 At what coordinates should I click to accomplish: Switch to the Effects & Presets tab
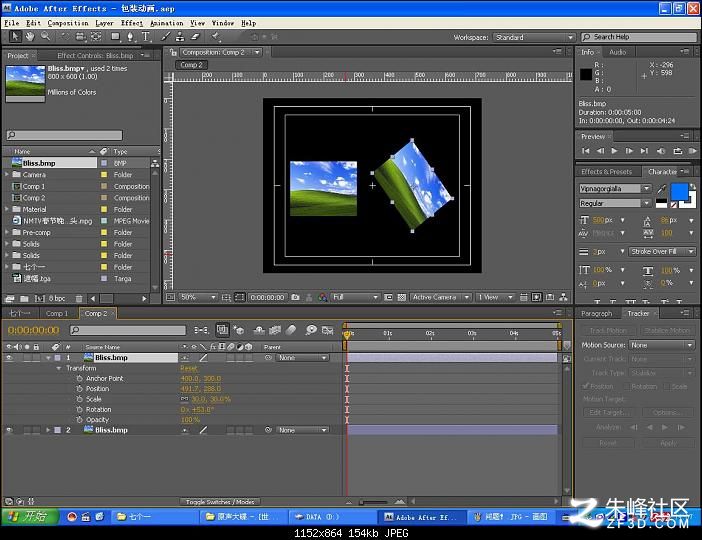coord(606,171)
